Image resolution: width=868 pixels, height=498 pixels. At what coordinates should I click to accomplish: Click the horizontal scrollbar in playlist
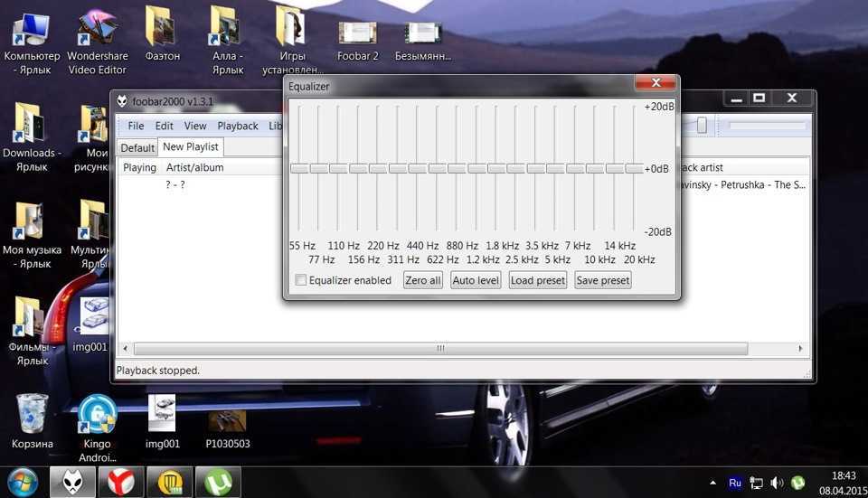439,349
